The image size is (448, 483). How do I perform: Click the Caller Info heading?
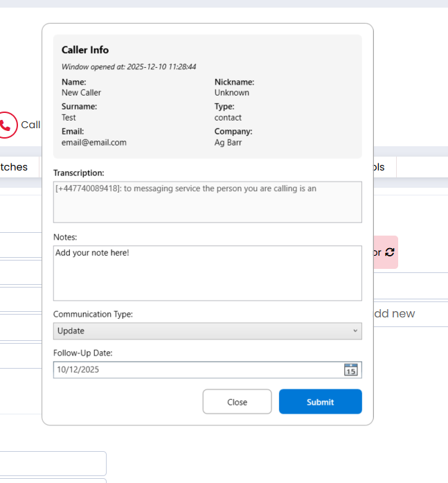(85, 50)
